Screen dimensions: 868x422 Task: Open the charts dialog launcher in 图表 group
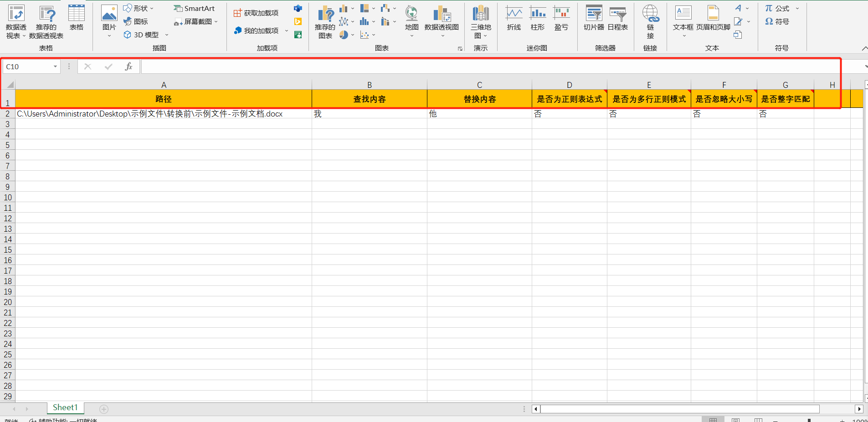[x=460, y=48]
